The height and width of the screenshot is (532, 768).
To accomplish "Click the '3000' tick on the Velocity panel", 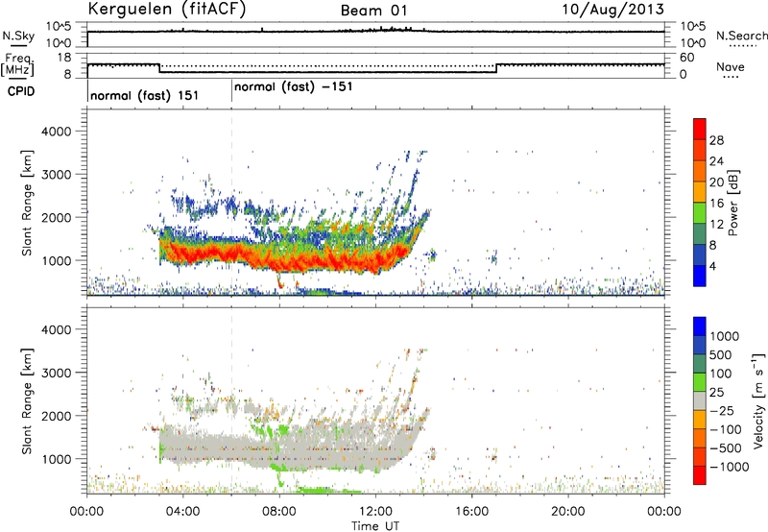I will 57,373.
